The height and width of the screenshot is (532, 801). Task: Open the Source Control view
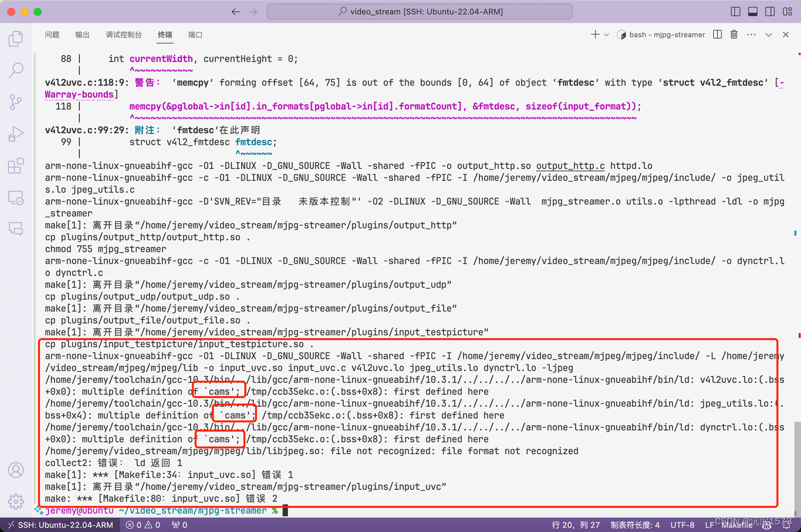[x=16, y=102]
